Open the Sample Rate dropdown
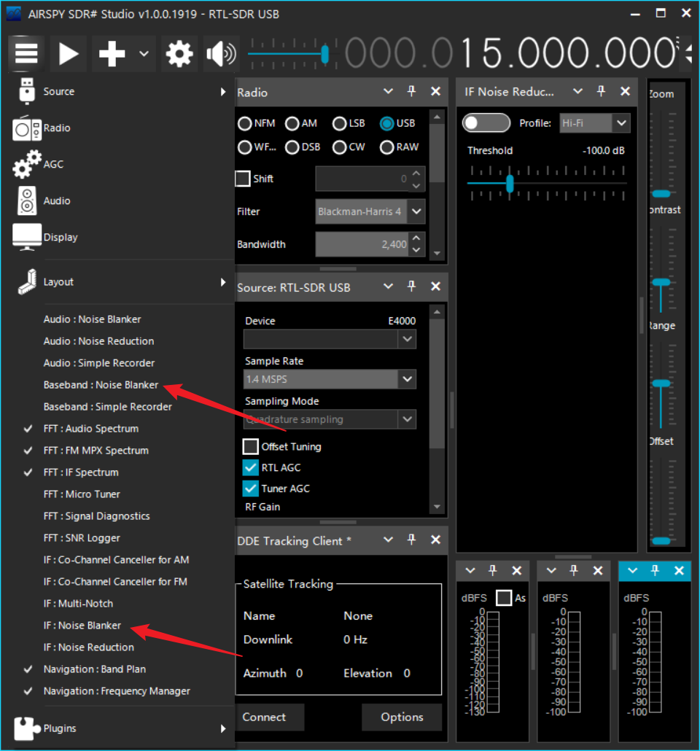The height and width of the screenshot is (751, 700). [407, 379]
